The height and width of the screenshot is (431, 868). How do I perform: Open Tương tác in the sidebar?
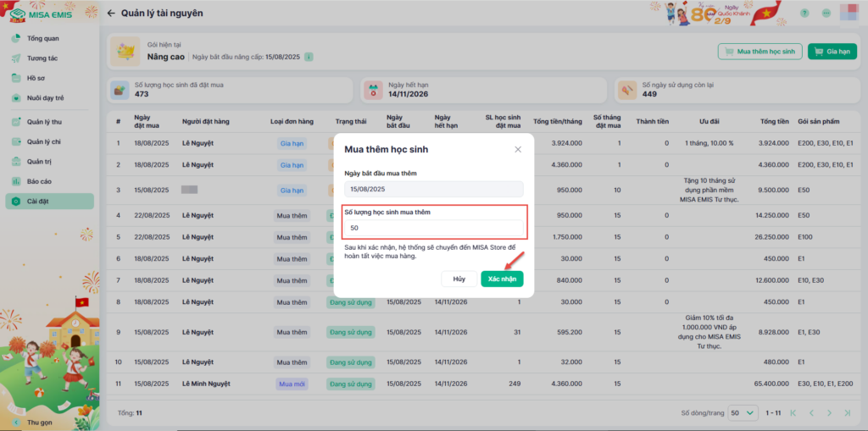(42, 58)
